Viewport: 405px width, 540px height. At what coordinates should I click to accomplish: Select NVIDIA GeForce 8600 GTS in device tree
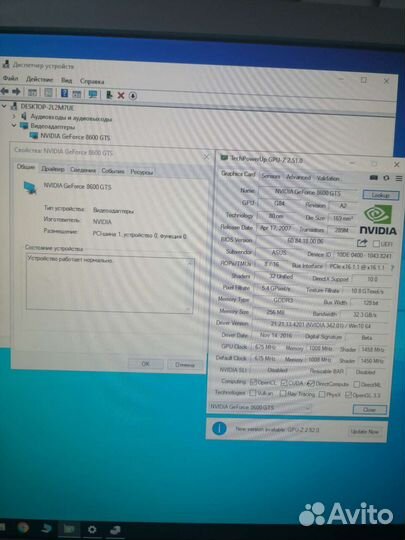click(x=75, y=137)
